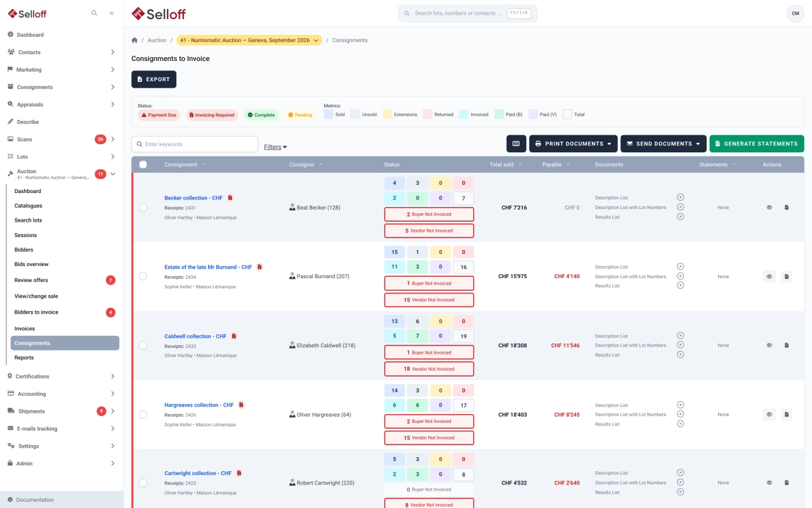The width and height of the screenshot is (812, 508).
Task: Click the Auction breadcrumb link
Action: [x=157, y=40]
